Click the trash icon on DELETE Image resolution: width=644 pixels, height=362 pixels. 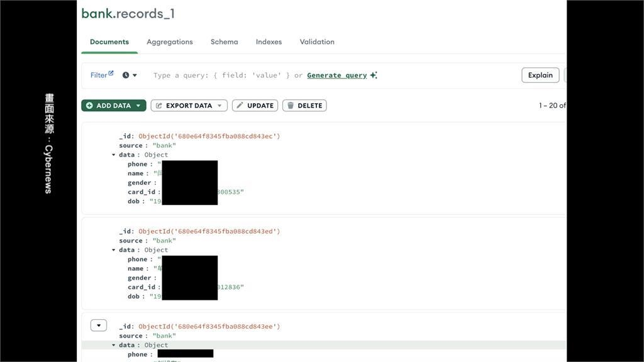(290, 106)
